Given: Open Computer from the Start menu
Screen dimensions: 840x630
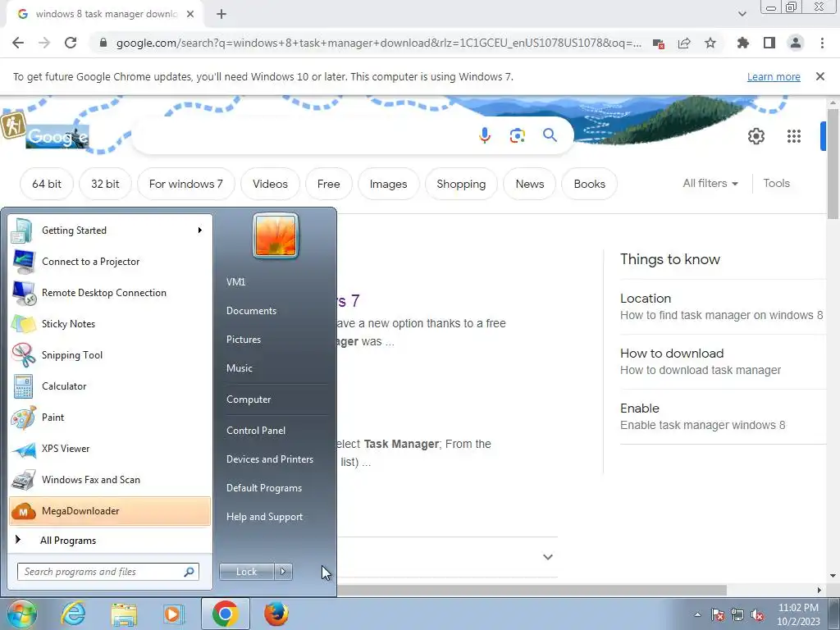Looking at the screenshot, I should [249, 399].
